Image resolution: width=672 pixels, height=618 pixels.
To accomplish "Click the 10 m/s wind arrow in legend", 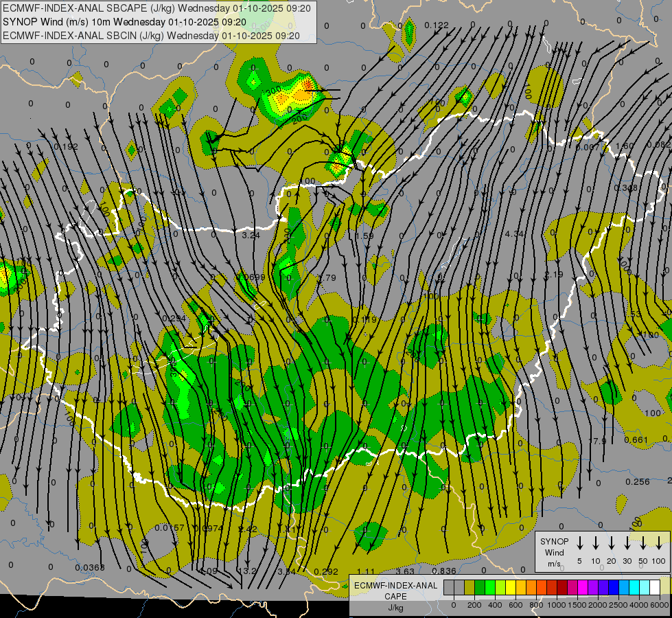I will (595, 542).
